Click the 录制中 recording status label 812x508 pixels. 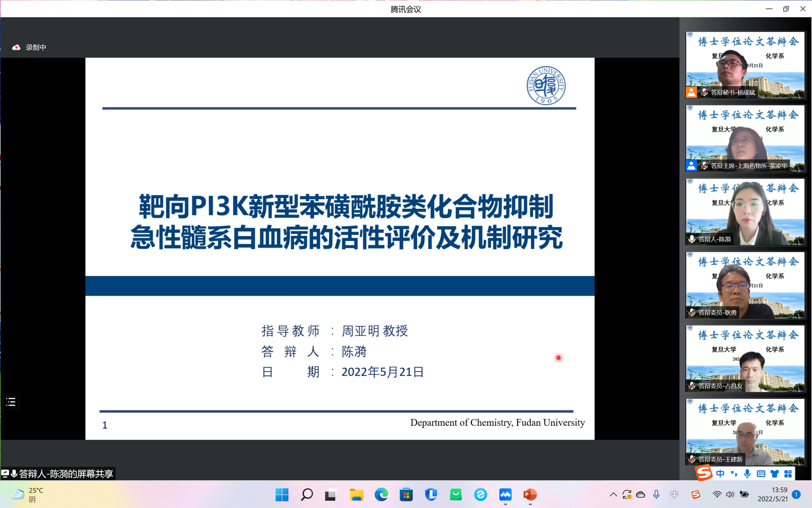(36, 47)
